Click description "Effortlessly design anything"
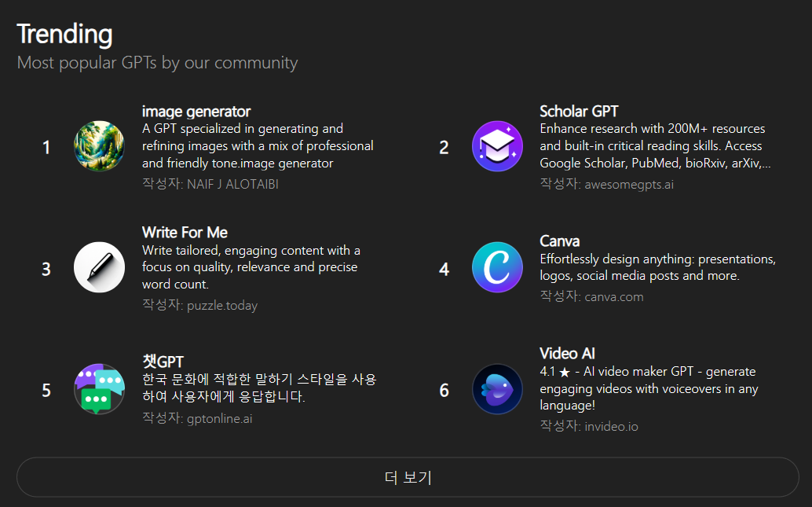 tap(657, 267)
